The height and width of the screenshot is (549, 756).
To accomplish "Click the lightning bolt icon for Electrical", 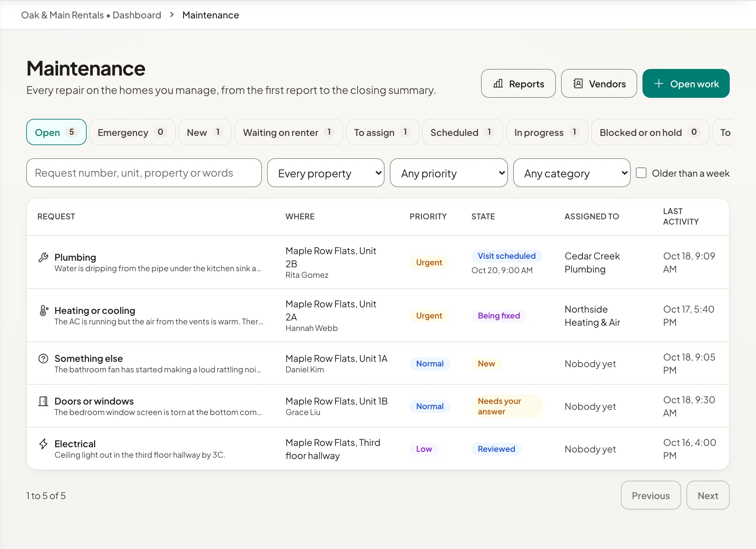I will (x=43, y=444).
